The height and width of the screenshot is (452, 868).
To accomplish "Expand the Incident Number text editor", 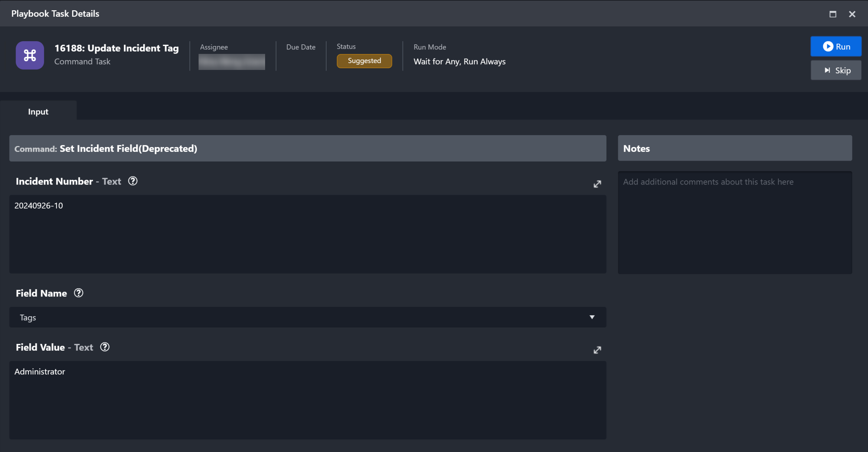I will [x=597, y=184].
